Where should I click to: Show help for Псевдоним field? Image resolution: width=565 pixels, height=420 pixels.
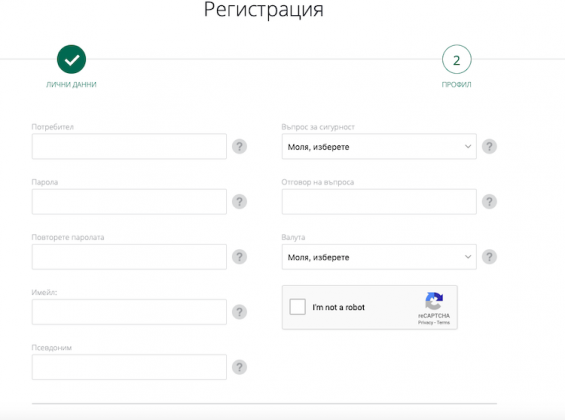[x=239, y=367]
